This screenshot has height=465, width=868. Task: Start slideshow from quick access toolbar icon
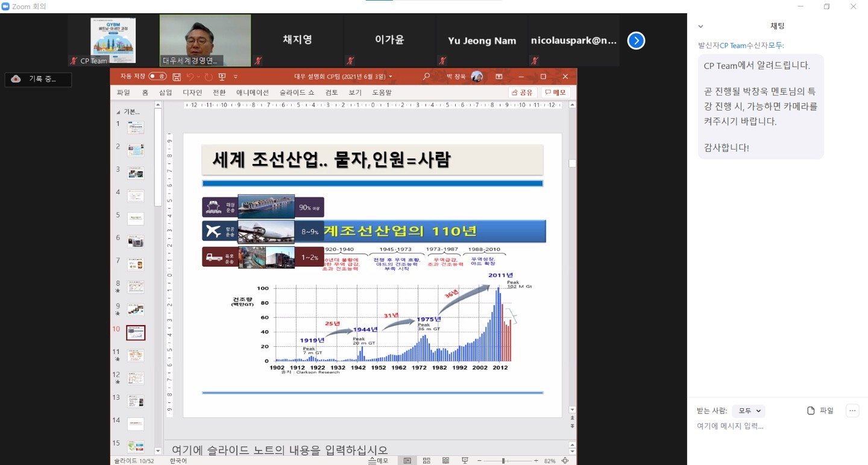click(x=222, y=77)
